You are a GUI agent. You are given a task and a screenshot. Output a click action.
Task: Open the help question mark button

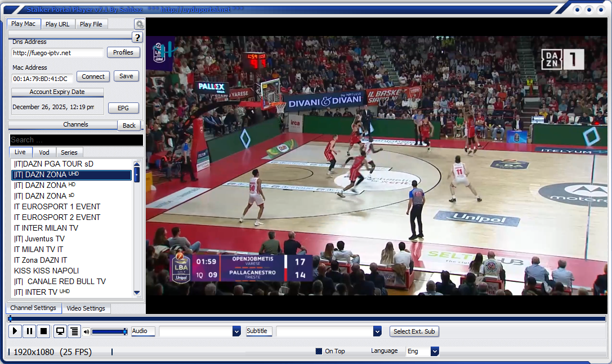(137, 38)
